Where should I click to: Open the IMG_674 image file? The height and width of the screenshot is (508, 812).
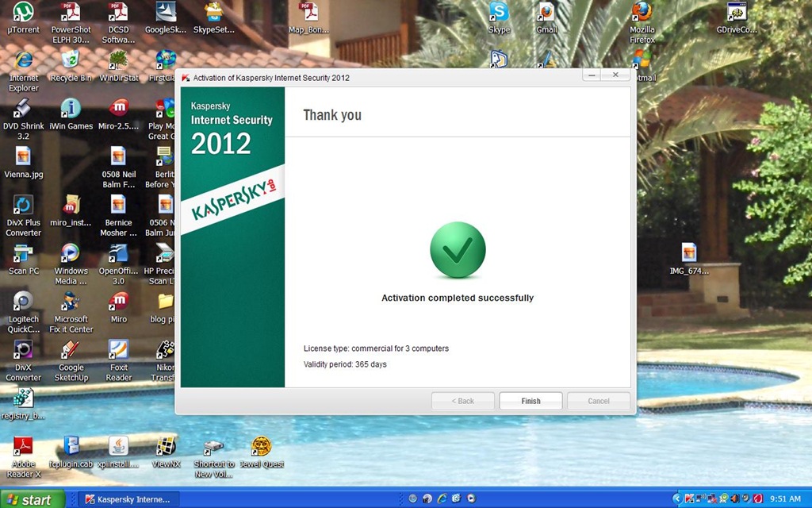tap(689, 260)
